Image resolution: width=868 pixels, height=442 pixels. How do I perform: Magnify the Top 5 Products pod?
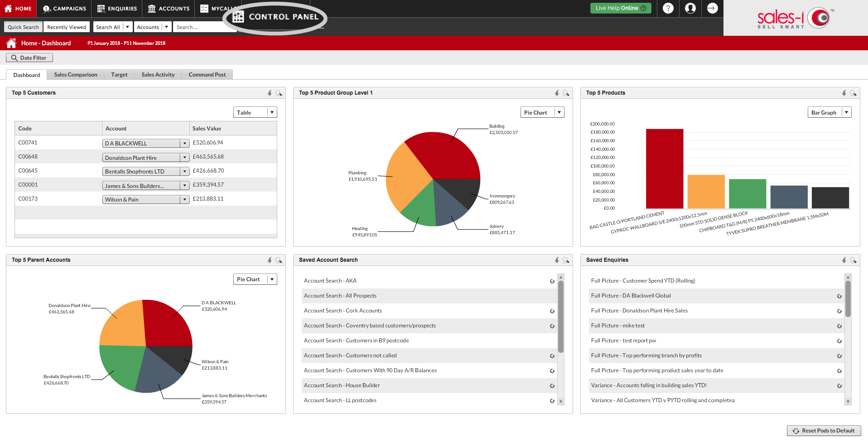pos(854,93)
